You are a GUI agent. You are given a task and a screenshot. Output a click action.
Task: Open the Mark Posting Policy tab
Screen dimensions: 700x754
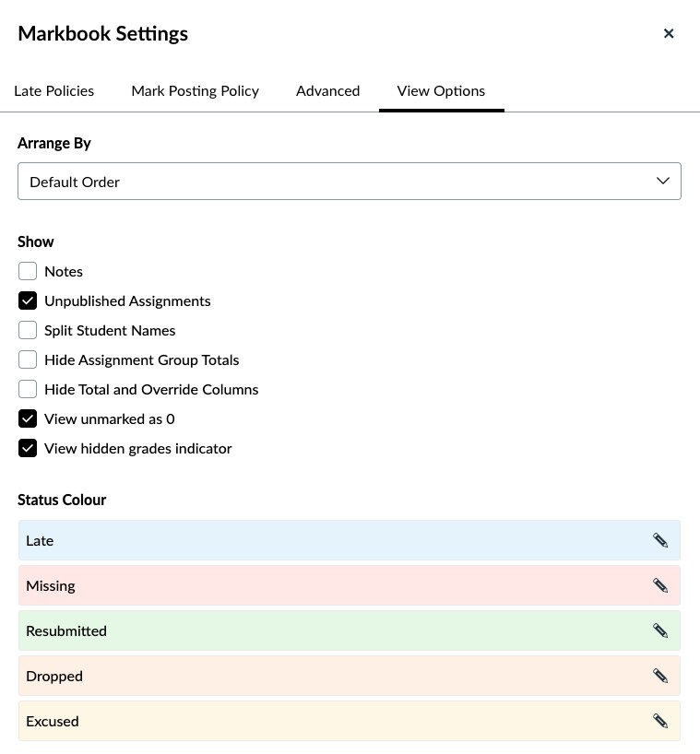(x=195, y=91)
